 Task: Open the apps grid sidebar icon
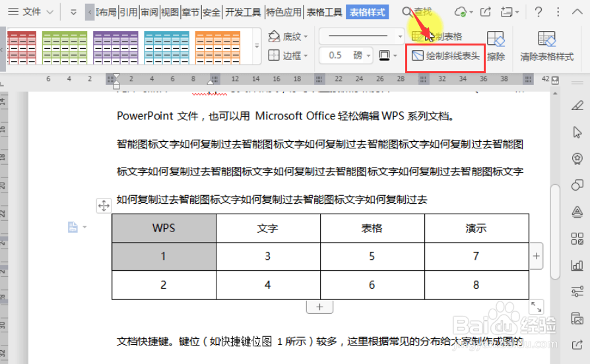coord(577,239)
